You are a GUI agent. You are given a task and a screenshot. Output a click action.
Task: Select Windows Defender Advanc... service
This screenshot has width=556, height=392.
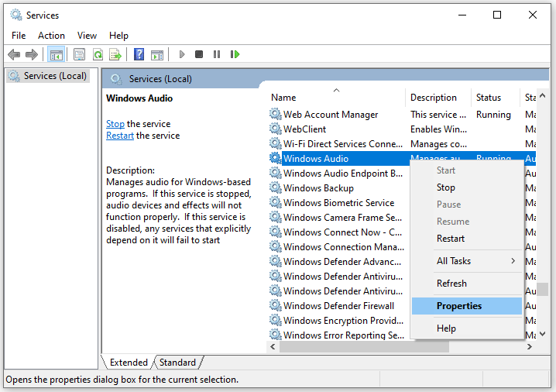[x=342, y=261]
